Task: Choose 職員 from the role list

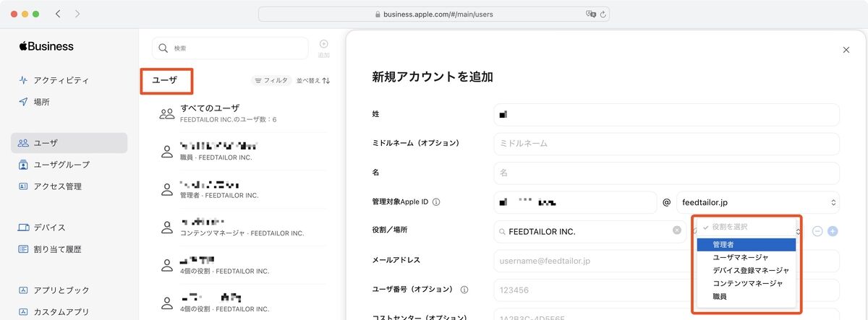Action: click(746, 296)
